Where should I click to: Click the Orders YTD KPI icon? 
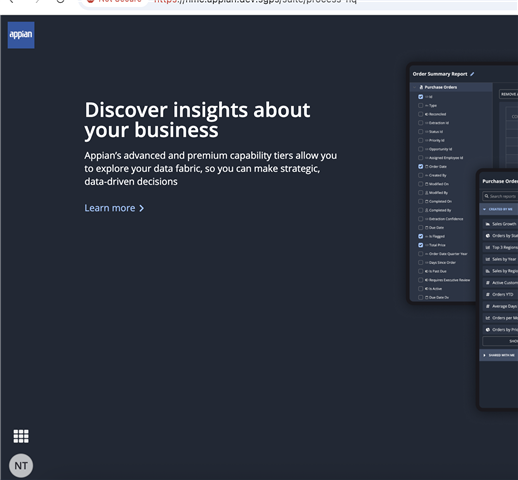(x=488, y=294)
